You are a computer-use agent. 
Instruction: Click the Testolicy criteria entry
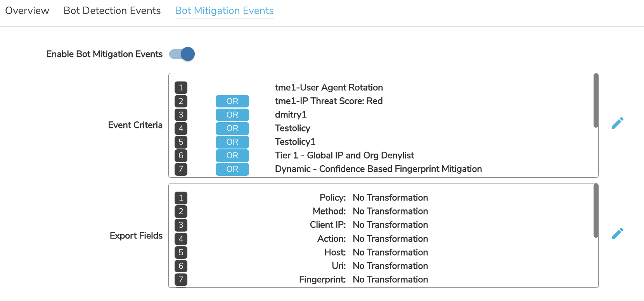pyautogui.click(x=293, y=128)
